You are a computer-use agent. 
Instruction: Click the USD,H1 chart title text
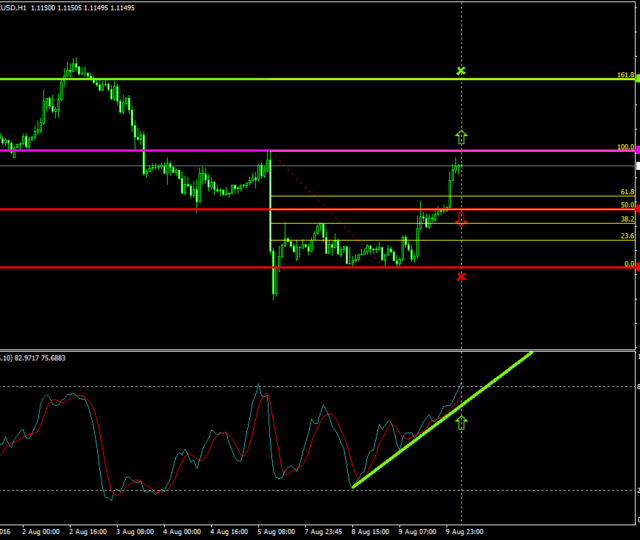point(20,7)
